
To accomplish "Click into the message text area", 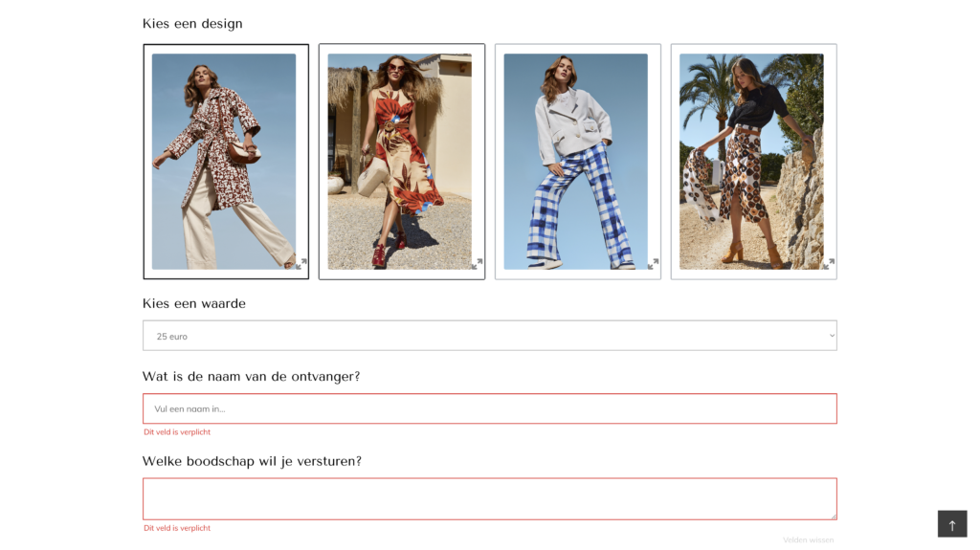I will point(489,498).
